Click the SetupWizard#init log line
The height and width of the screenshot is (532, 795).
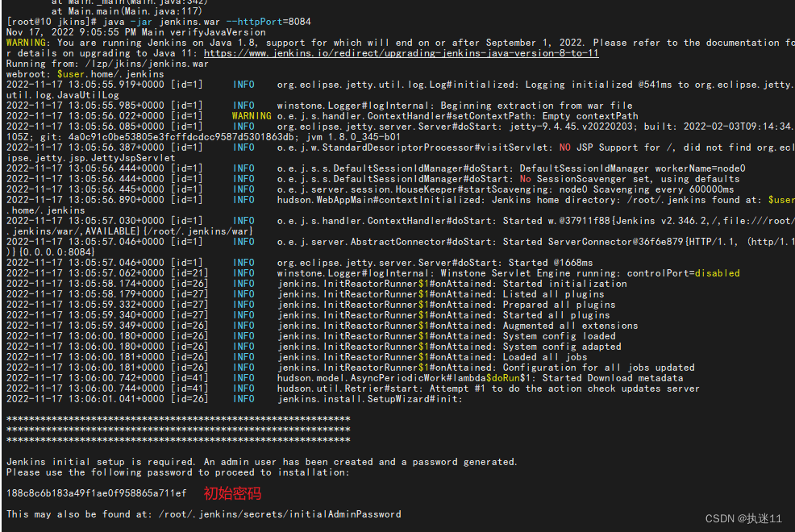[235, 399]
